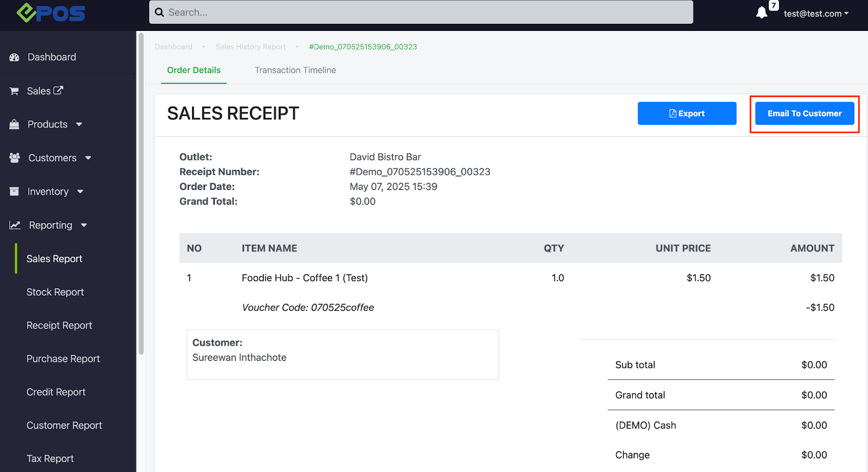Click the ePOS logo
Image resolution: width=868 pixels, height=472 pixels.
click(x=51, y=12)
